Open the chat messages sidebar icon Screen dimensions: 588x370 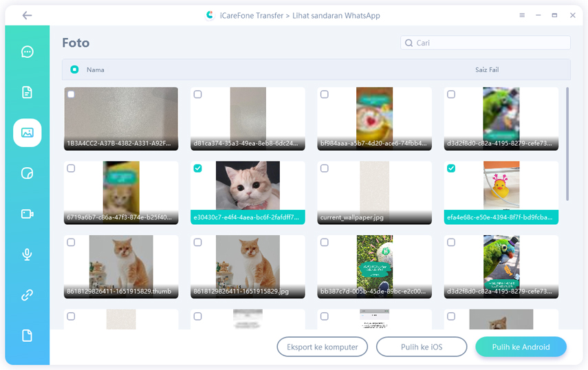point(28,52)
